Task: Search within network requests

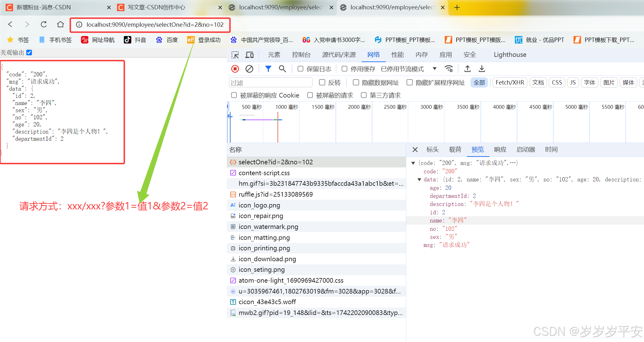Action: 282,69
